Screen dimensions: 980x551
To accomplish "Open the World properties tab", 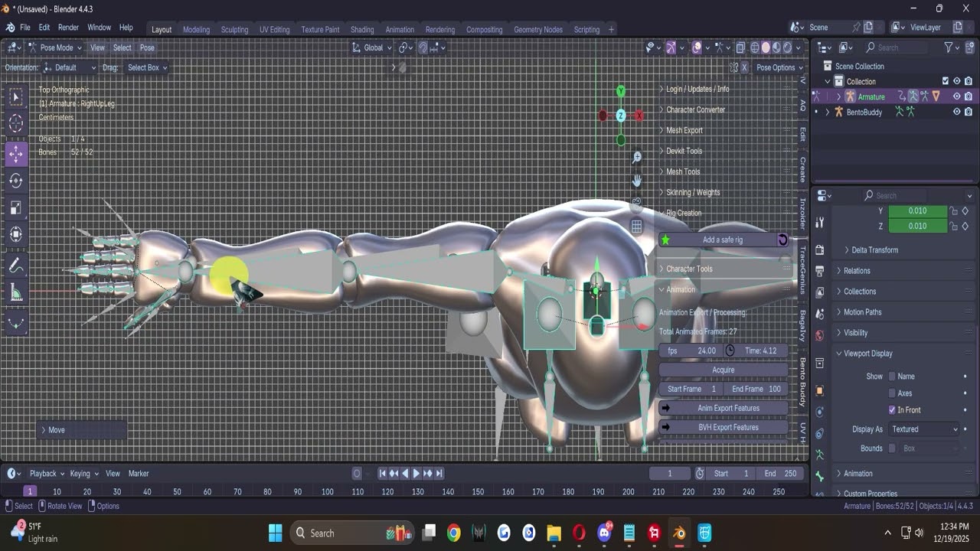I will point(819,335).
